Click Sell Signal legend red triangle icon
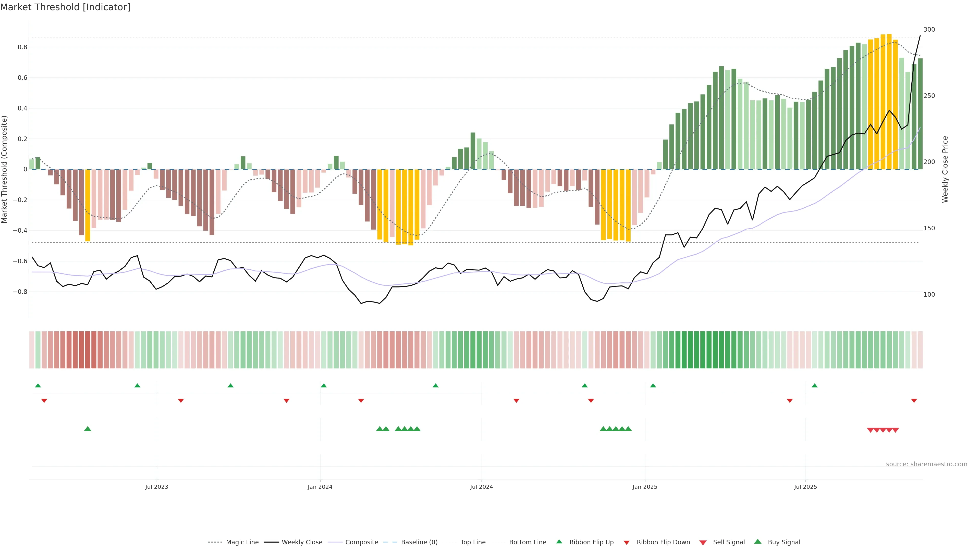The height and width of the screenshot is (551, 980). click(703, 543)
